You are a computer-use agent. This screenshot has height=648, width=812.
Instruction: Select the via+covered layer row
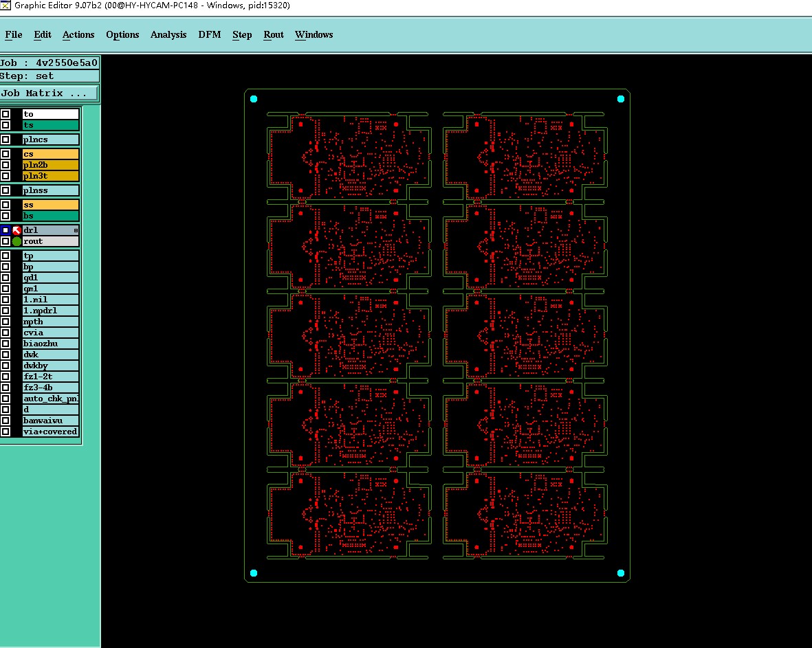(x=50, y=432)
